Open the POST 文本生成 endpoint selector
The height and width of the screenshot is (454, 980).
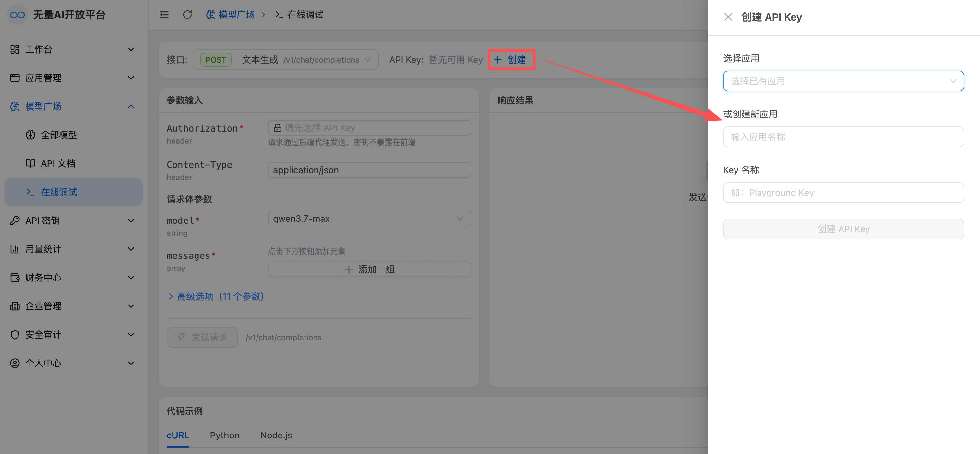285,60
